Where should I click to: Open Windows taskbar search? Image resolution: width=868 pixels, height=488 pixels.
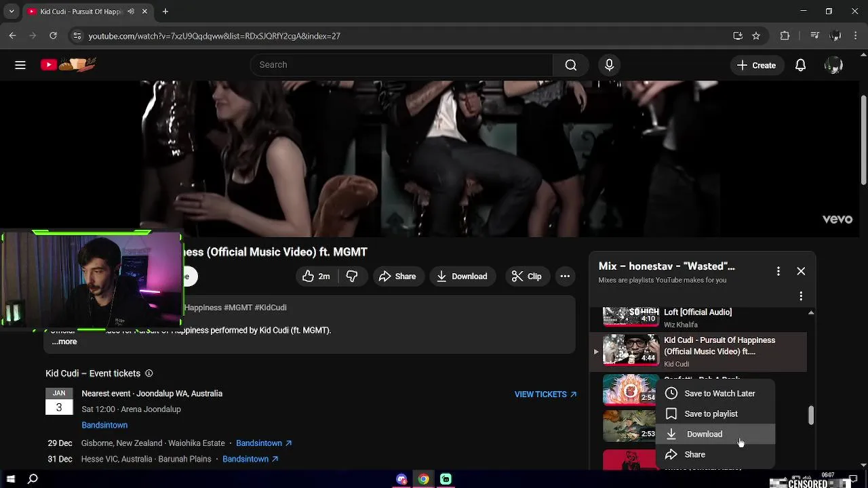coord(33,479)
